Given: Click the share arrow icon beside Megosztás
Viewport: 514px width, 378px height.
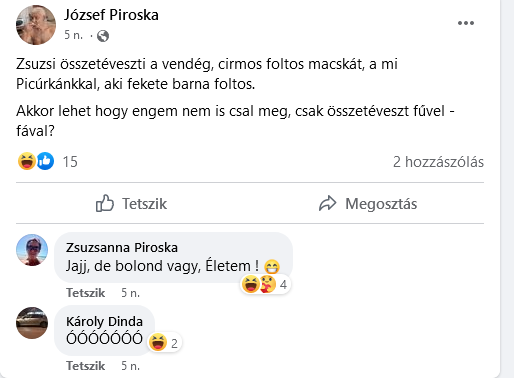Looking at the screenshot, I should [x=328, y=203].
